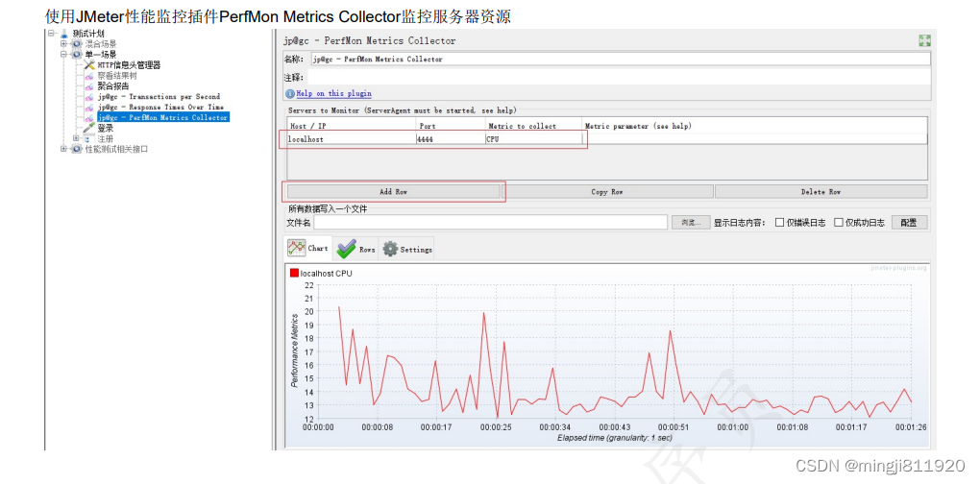Screen dimensions: 980x484
Task: Click the 测试计划 flask icon
Action: [65, 33]
